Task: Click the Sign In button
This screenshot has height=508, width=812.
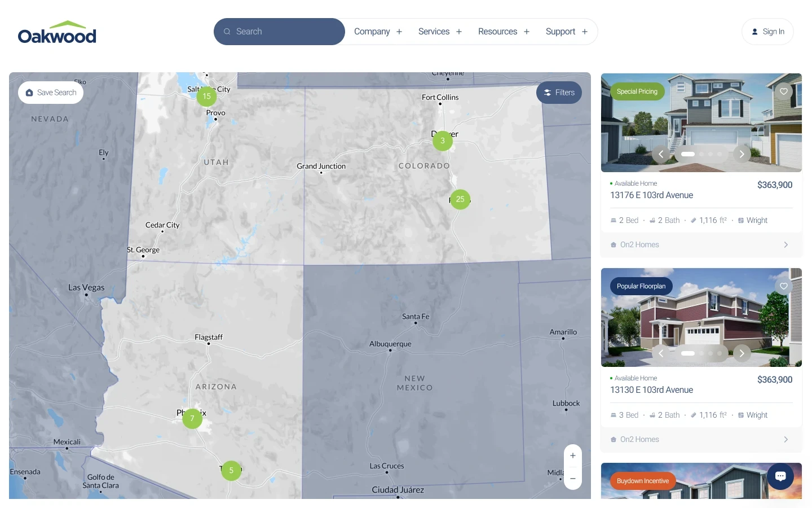Action: (x=767, y=32)
